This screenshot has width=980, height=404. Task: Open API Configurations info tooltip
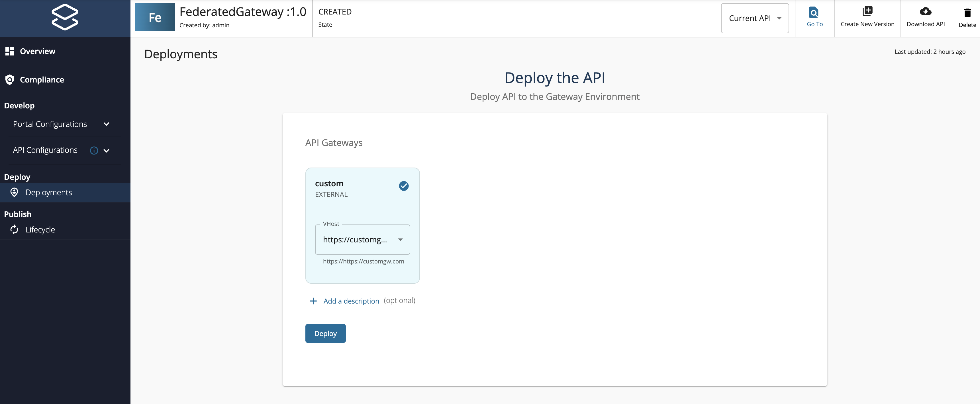click(94, 150)
